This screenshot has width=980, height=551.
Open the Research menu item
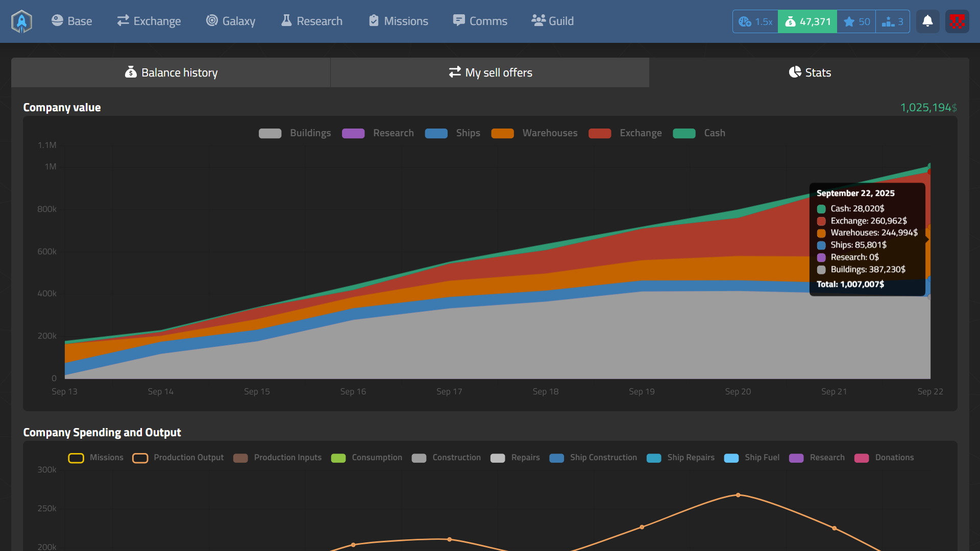click(x=312, y=21)
